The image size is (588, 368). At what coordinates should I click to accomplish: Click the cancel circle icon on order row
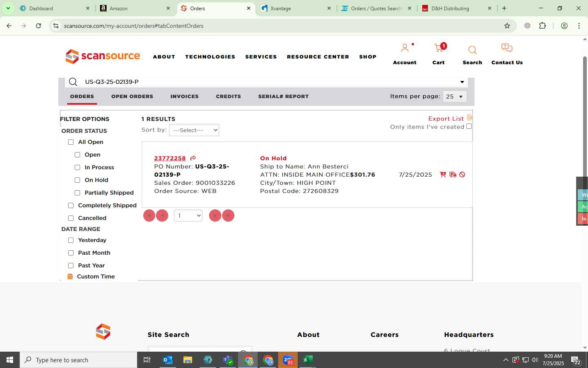(462, 175)
